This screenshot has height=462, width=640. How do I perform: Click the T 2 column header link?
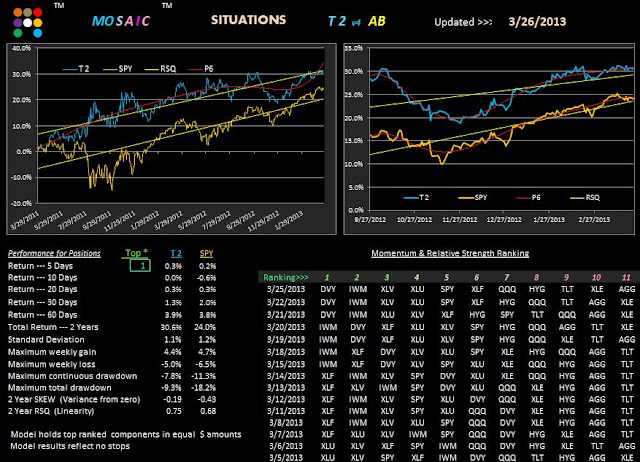[176, 253]
